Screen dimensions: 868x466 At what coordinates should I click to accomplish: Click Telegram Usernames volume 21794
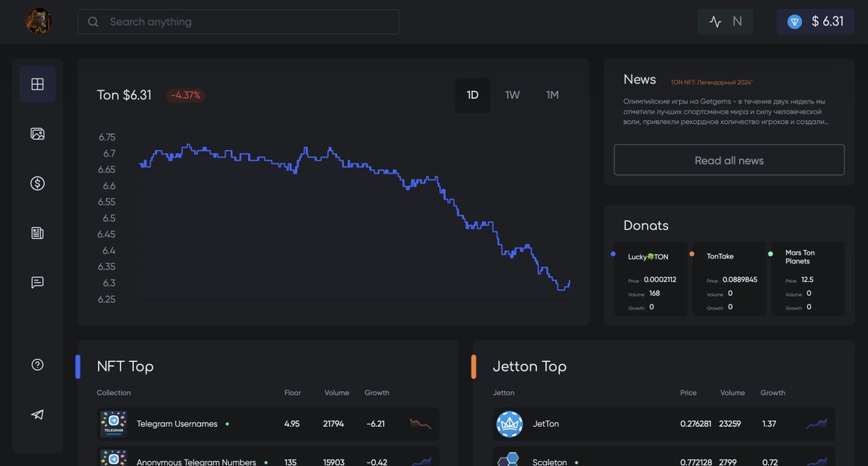334,424
